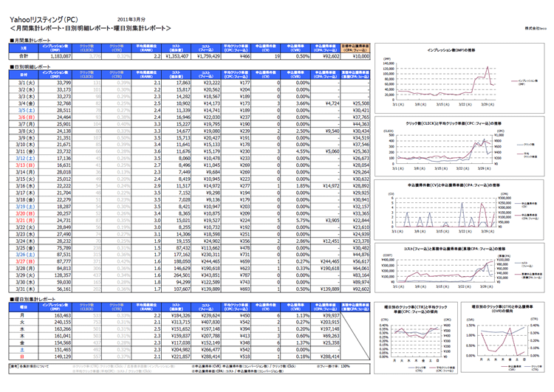554x392 pixels.
Task: Click the インプレッション数 legend entry in IMP chart
Action: click(524, 82)
